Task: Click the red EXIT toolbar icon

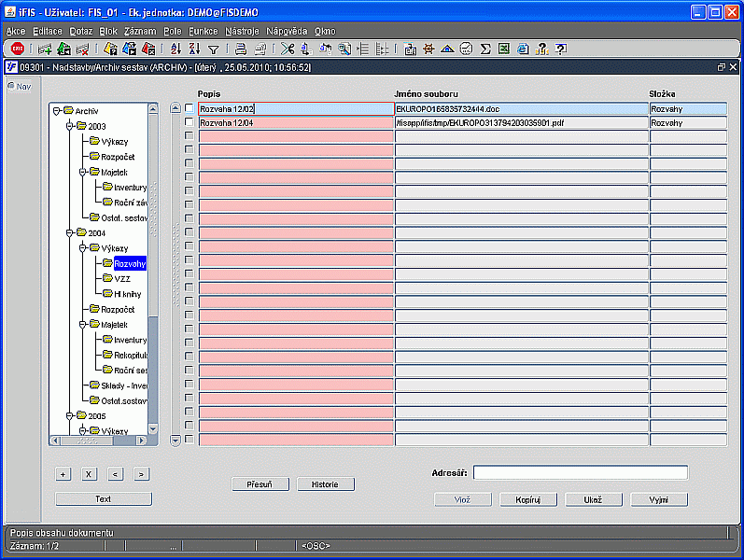Action: tap(18, 49)
